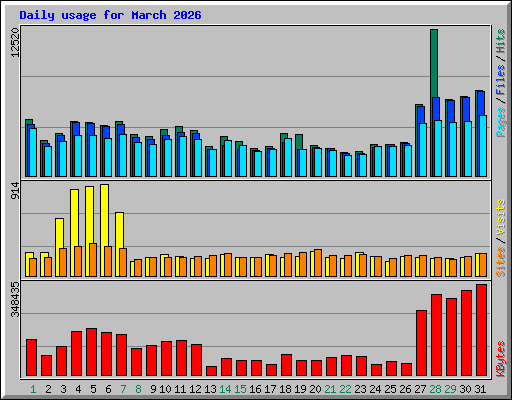Click the 348435 KBytes axis value
This screenshot has width=512, height=400.
pos(15,299)
